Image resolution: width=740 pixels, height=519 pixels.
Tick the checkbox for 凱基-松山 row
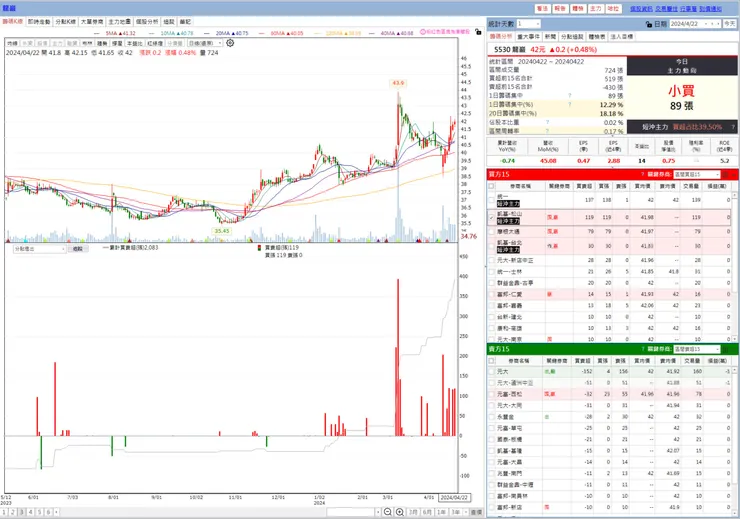pos(492,218)
